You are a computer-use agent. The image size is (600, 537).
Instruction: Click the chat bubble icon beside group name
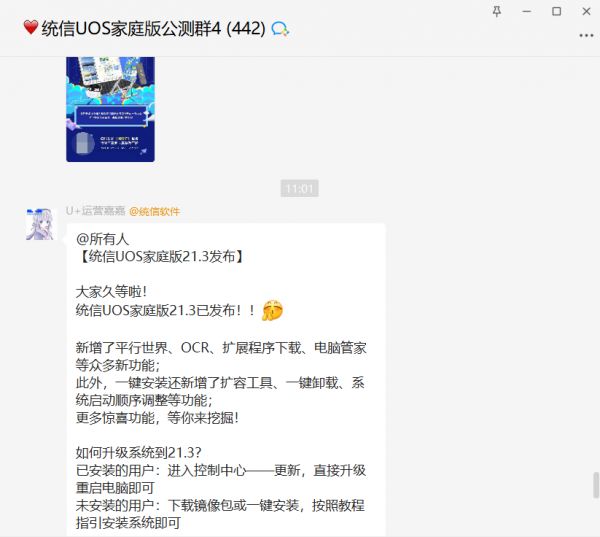[x=280, y=29]
